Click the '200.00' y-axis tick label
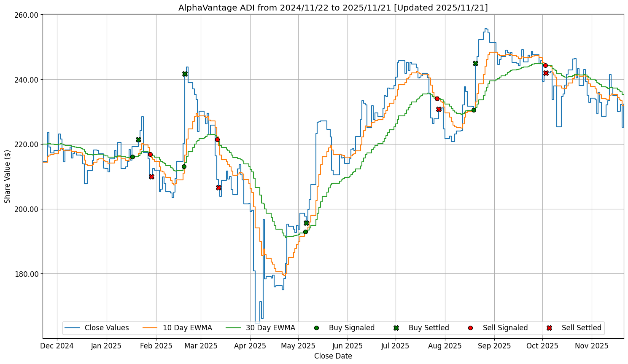The height and width of the screenshot is (364, 628). tap(27, 209)
